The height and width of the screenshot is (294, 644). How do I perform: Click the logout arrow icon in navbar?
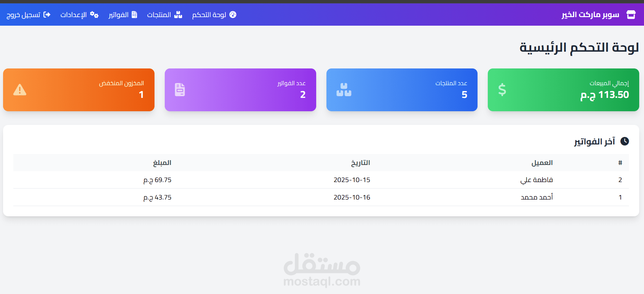pyautogui.click(x=47, y=14)
